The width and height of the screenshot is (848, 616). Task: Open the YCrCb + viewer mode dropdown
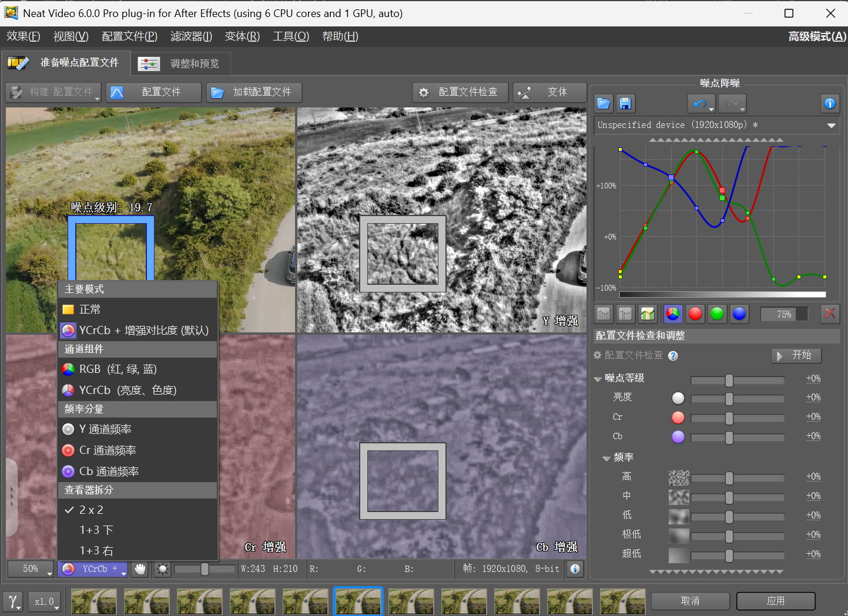[93, 569]
